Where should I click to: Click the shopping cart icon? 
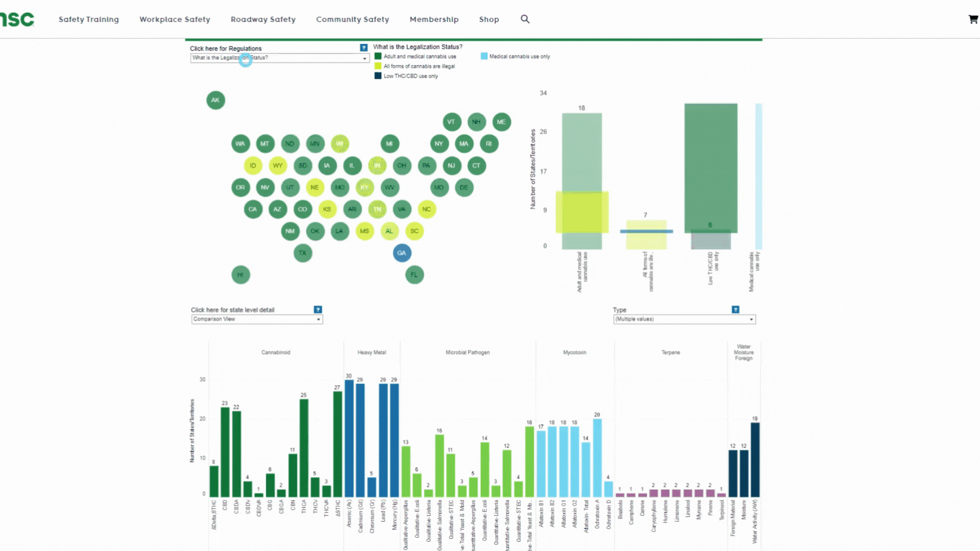click(973, 19)
